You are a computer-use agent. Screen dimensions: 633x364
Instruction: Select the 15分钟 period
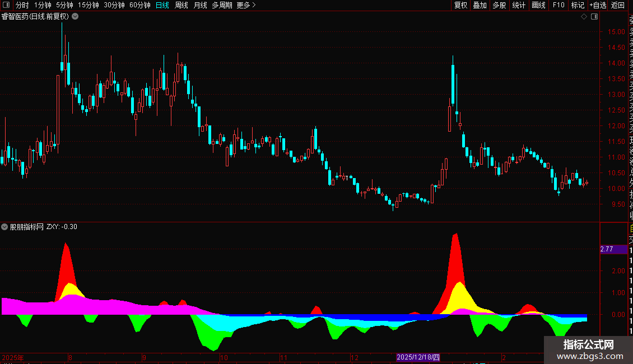(x=89, y=5)
